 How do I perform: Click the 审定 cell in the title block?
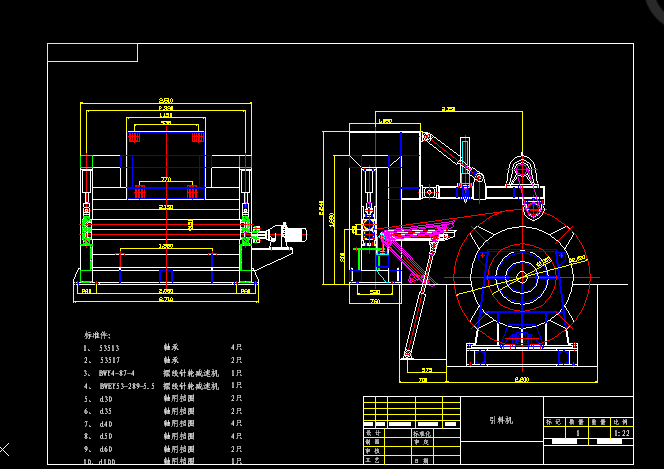422,442
